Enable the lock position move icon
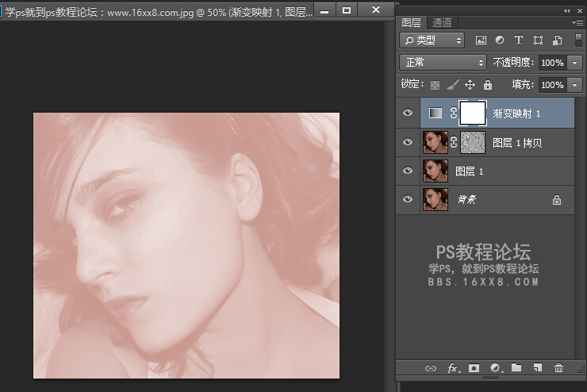The height and width of the screenshot is (392, 587). pos(470,85)
